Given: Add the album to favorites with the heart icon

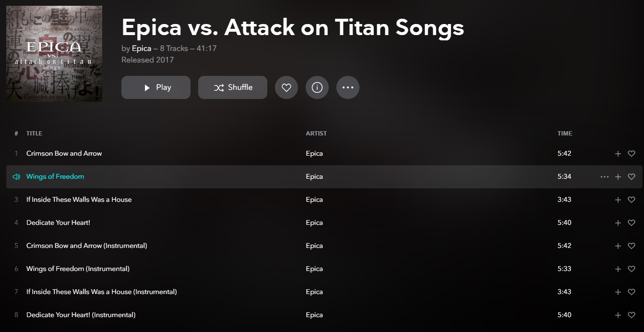Looking at the screenshot, I should pyautogui.click(x=286, y=87).
